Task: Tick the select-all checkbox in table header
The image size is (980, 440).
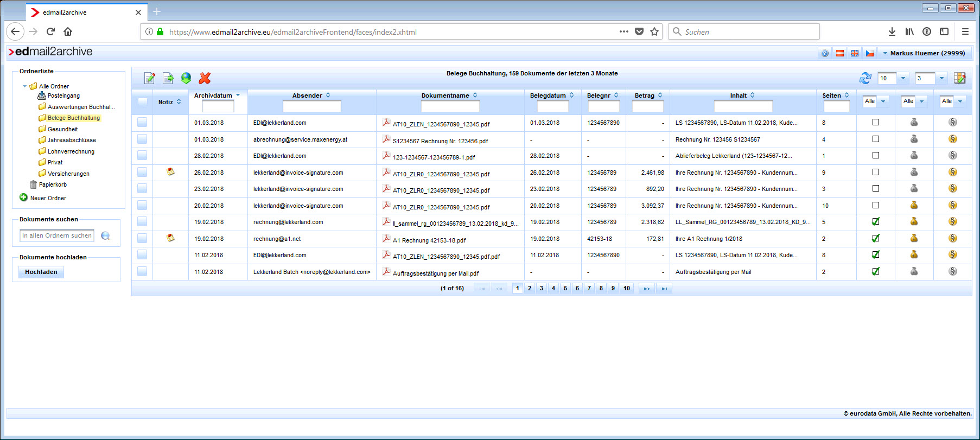Action: (x=142, y=101)
